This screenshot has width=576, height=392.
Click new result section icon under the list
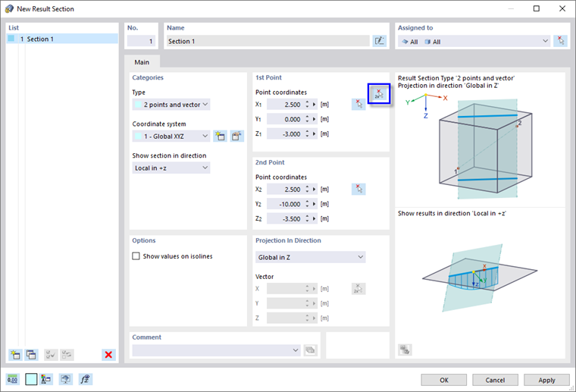click(x=15, y=355)
